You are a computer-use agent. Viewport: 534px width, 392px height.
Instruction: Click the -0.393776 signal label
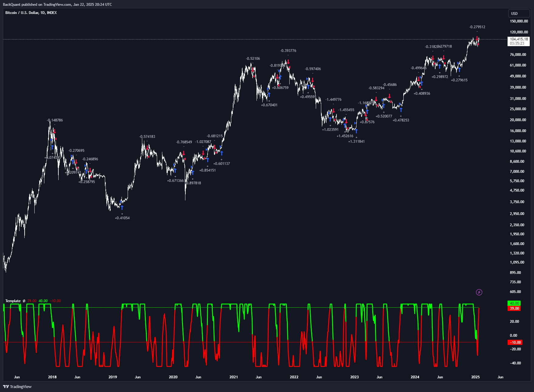pos(288,51)
